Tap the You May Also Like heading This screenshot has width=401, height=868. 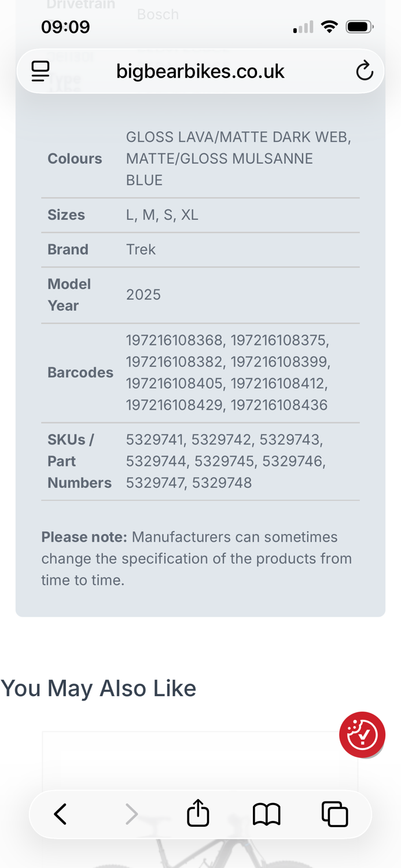point(98,688)
